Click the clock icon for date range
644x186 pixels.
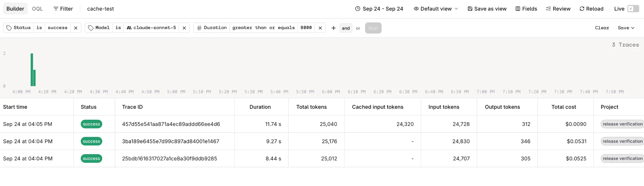tap(358, 9)
